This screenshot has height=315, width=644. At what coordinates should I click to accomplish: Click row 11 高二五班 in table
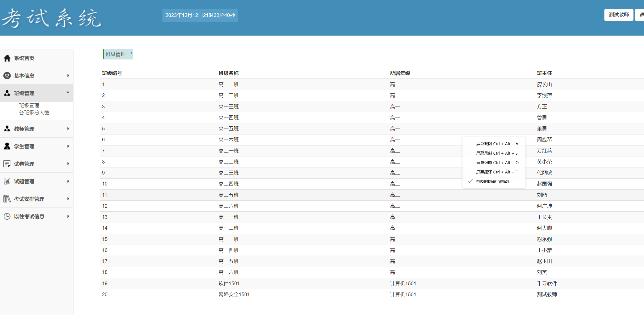point(228,195)
